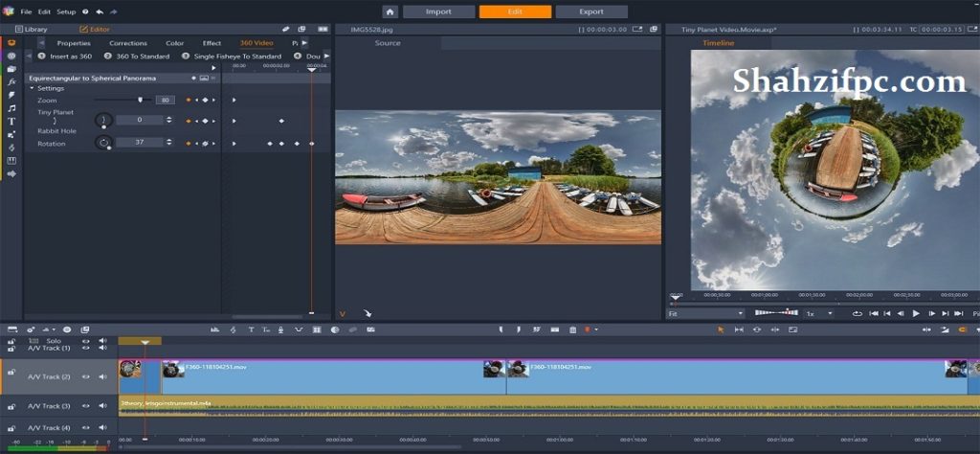Play the timeline preview
The height and width of the screenshot is (454, 980).
(x=916, y=313)
